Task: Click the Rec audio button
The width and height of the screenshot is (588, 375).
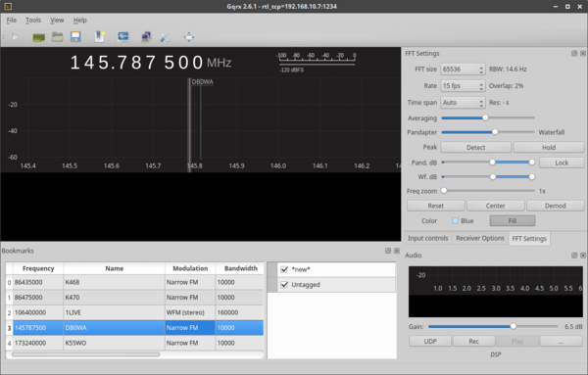Action: [473, 342]
